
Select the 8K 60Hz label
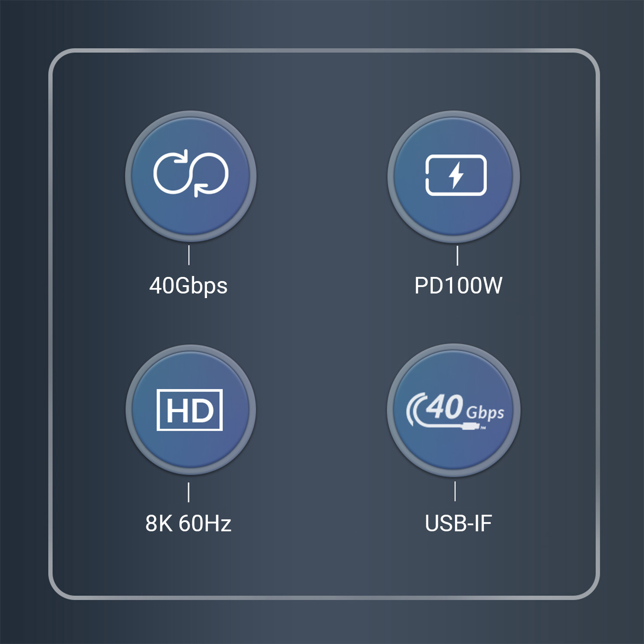pos(189,523)
